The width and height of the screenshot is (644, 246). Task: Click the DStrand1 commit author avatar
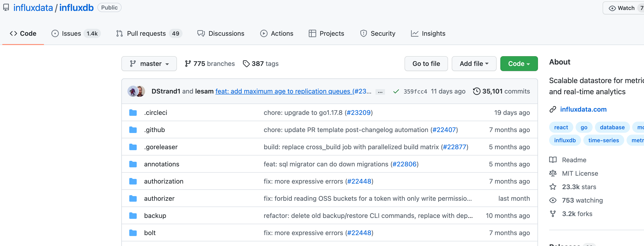pos(133,91)
